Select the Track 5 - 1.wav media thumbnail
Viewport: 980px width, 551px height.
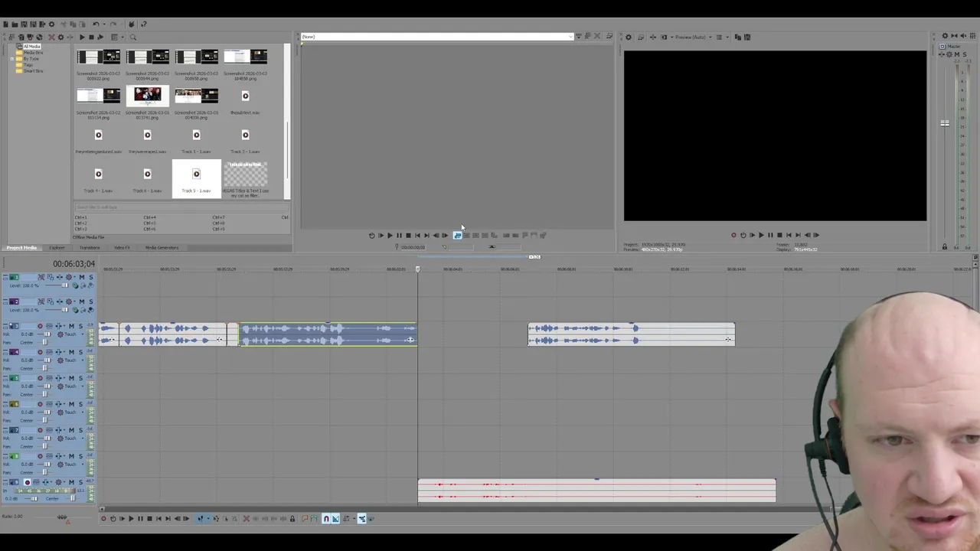coord(196,178)
